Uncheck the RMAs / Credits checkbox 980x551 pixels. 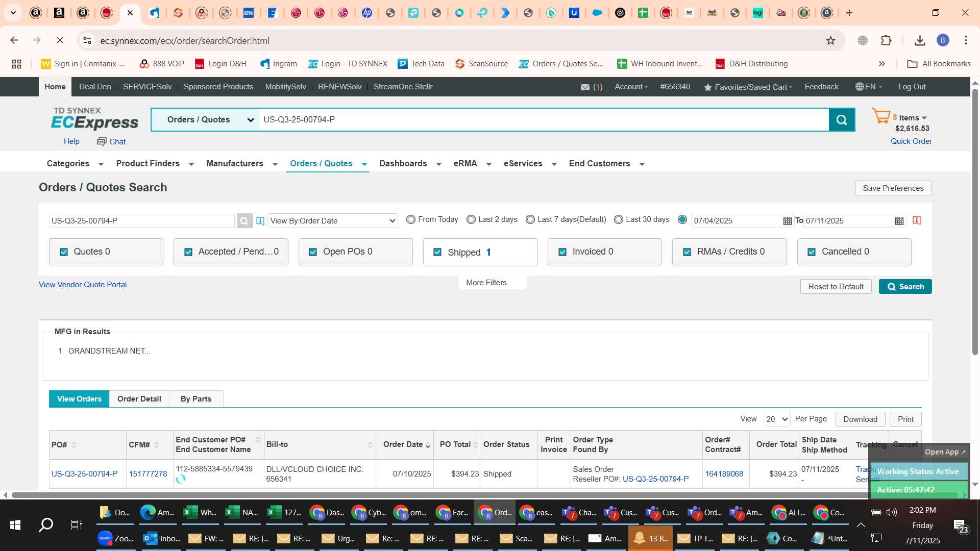(687, 252)
